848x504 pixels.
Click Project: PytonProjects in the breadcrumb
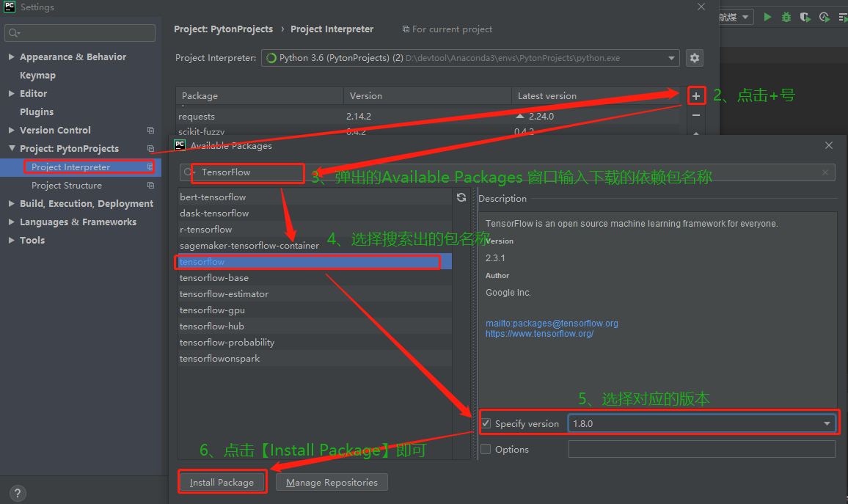[223, 29]
